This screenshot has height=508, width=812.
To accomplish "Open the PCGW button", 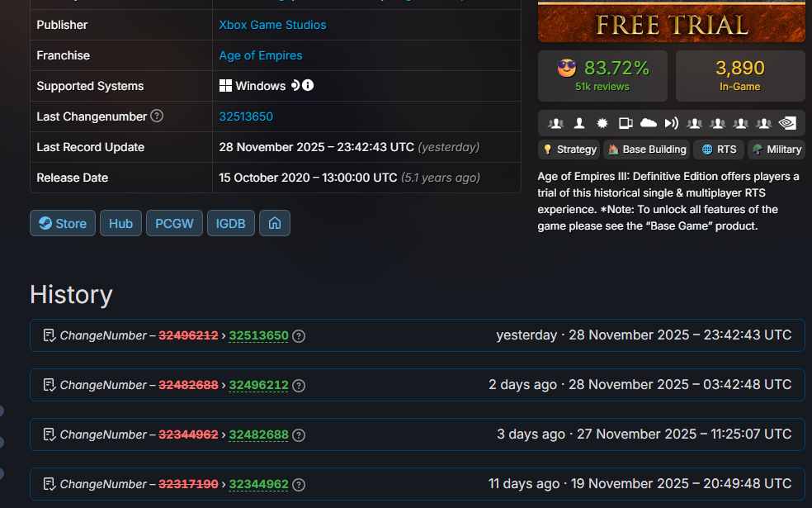I will point(174,223).
